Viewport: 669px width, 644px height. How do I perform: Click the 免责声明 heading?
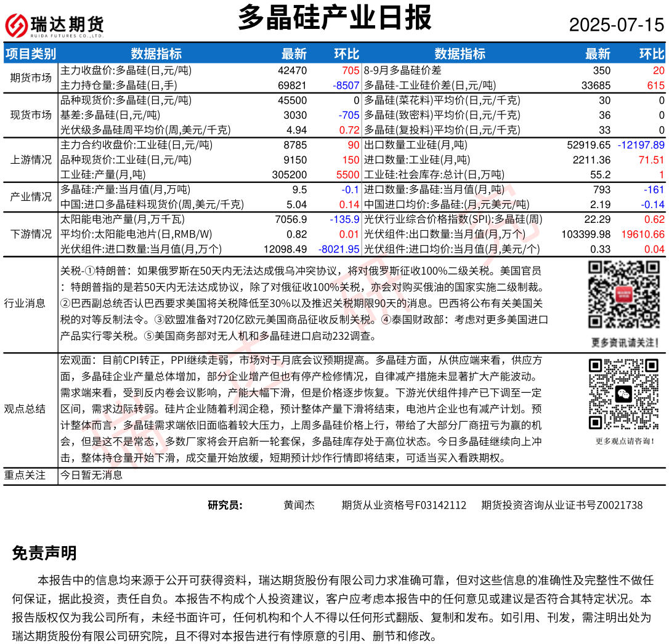click(x=44, y=553)
